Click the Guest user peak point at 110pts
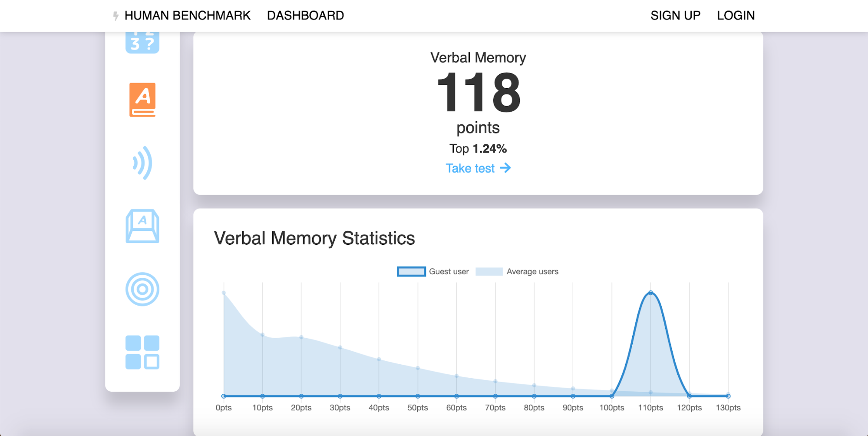The height and width of the screenshot is (436, 868). click(x=650, y=293)
